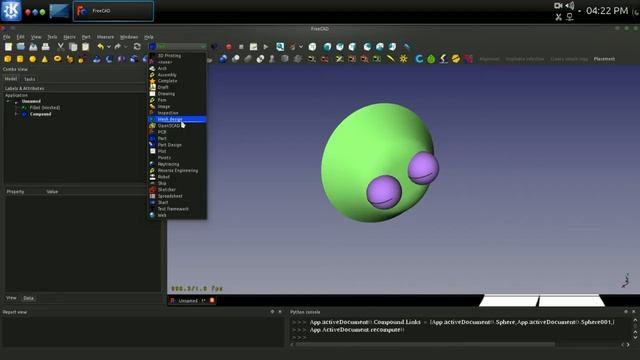The image size is (640, 360).
Task: Click the stop macro square icon
Action: [x=241, y=47]
